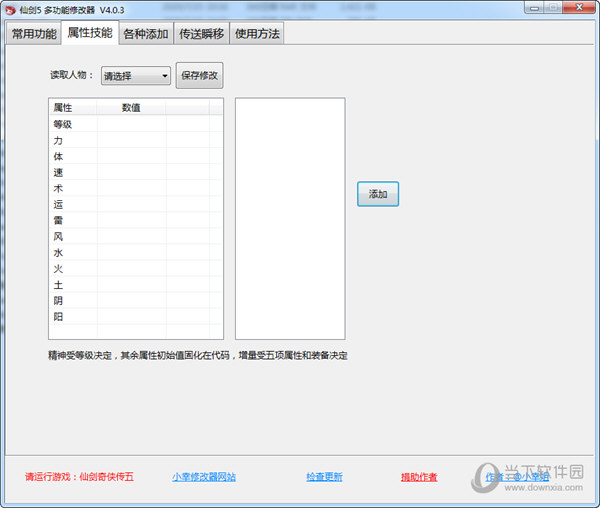Click the 添加 button
Viewport: 600px width, 508px height.
coord(378,194)
